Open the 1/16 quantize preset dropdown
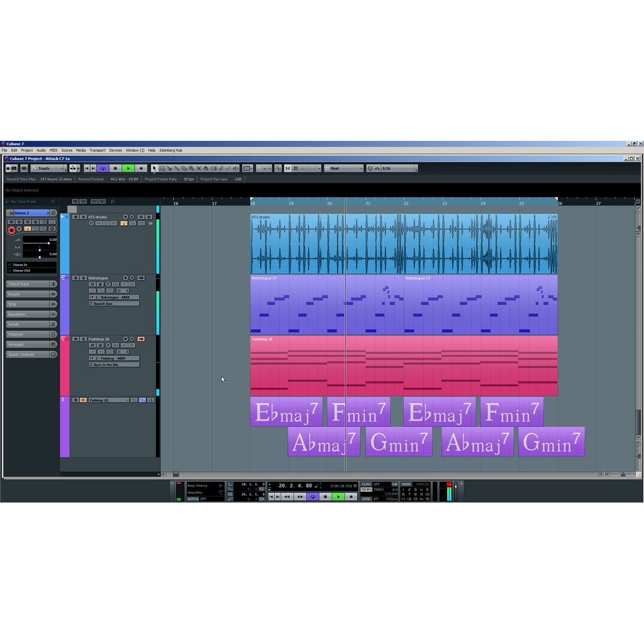The height and width of the screenshot is (644, 644). click(396, 169)
